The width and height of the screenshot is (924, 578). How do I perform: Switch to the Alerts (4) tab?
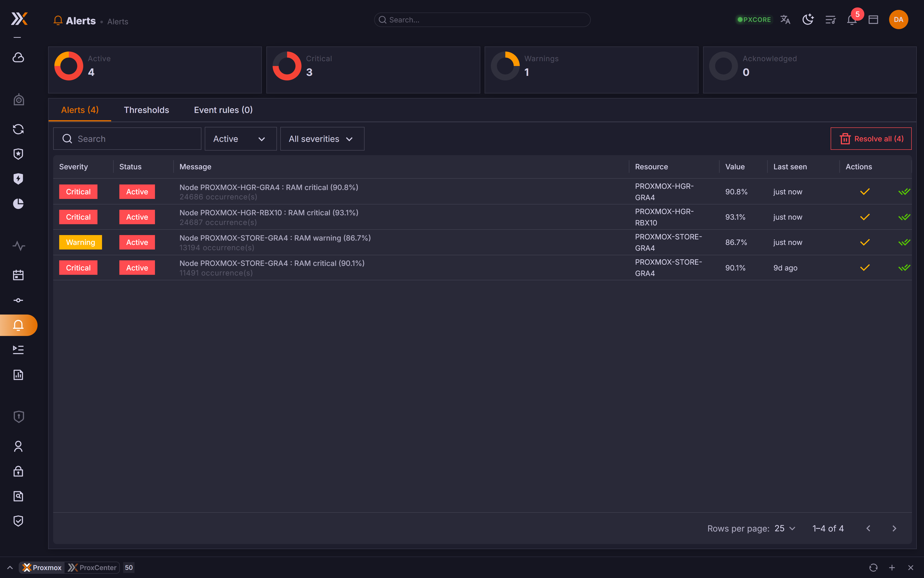click(x=80, y=110)
